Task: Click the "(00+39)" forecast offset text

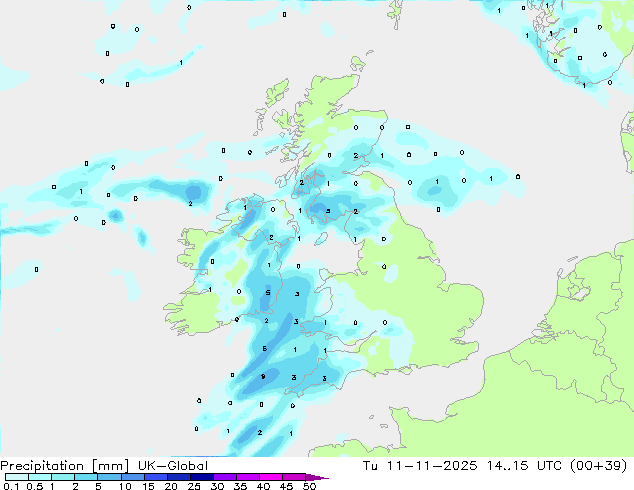Action: 598,466
